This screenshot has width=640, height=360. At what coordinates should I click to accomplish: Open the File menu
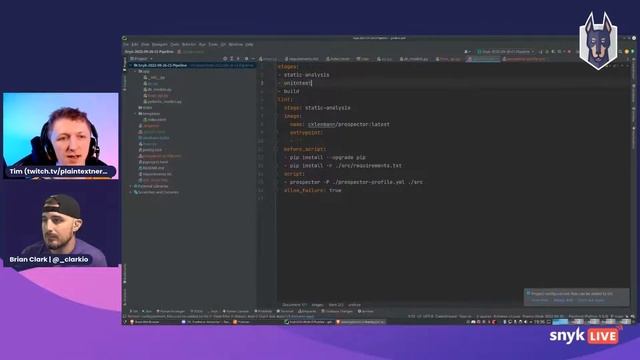pyautogui.click(x=126, y=44)
